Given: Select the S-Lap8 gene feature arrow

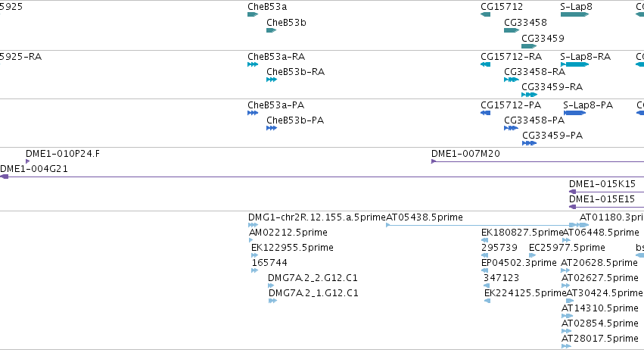Looking at the screenshot, I should 574,14.
